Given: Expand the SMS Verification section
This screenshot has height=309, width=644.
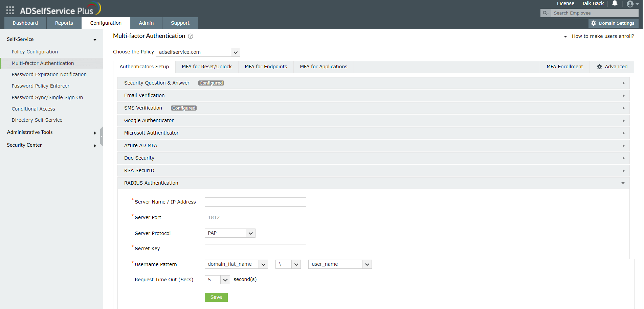Looking at the screenshot, I should pos(374,108).
